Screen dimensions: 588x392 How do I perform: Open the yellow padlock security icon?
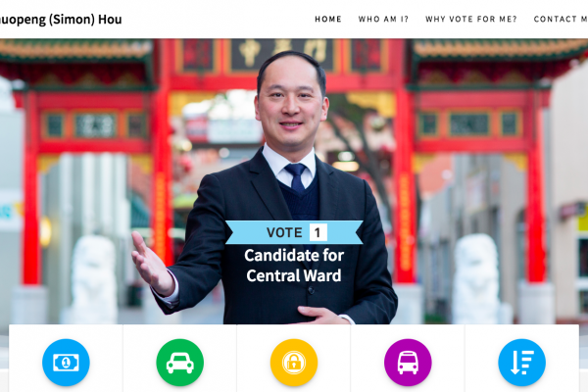294,363
